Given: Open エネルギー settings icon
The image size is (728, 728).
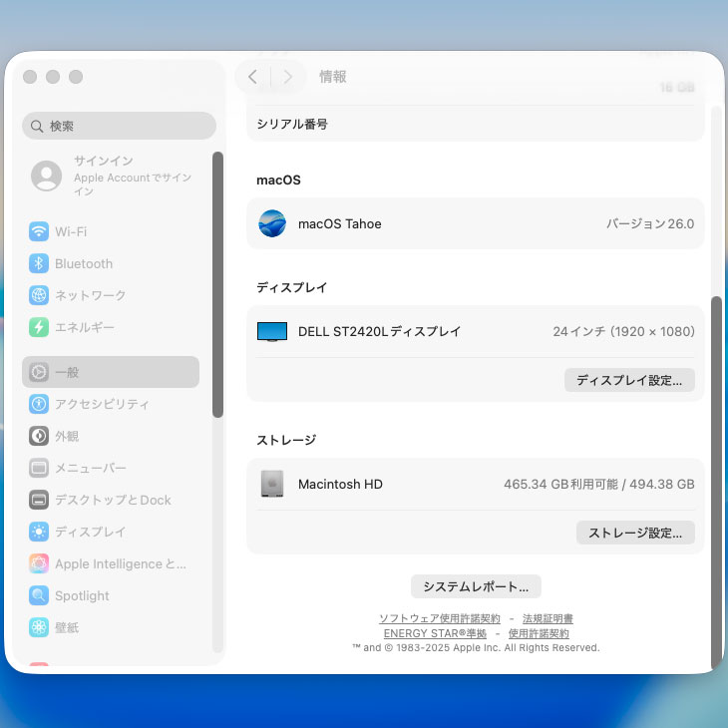Looking at the screenshot, I should 39,327.
